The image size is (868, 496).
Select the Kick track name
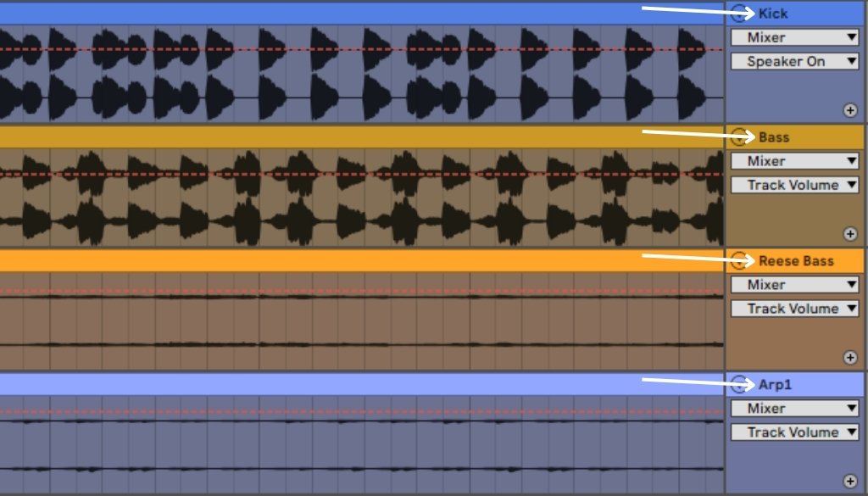[x=773, y=14]
